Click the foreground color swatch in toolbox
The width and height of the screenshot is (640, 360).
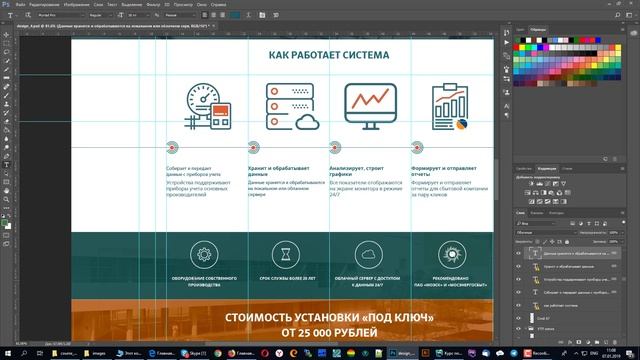pyautogui.click(x=4, y=223)
